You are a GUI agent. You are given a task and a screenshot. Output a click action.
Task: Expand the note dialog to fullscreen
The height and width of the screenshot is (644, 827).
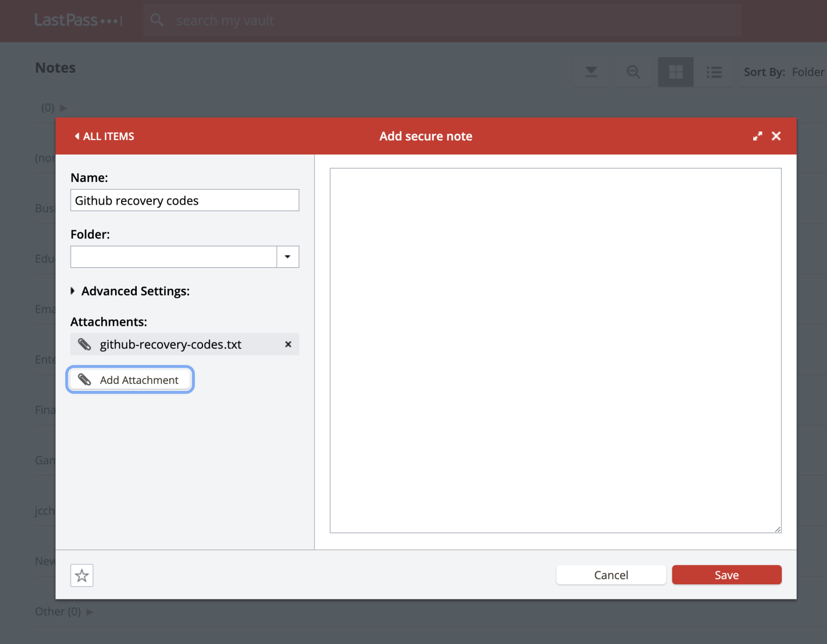pyautogui.click(x=758, y=136)
